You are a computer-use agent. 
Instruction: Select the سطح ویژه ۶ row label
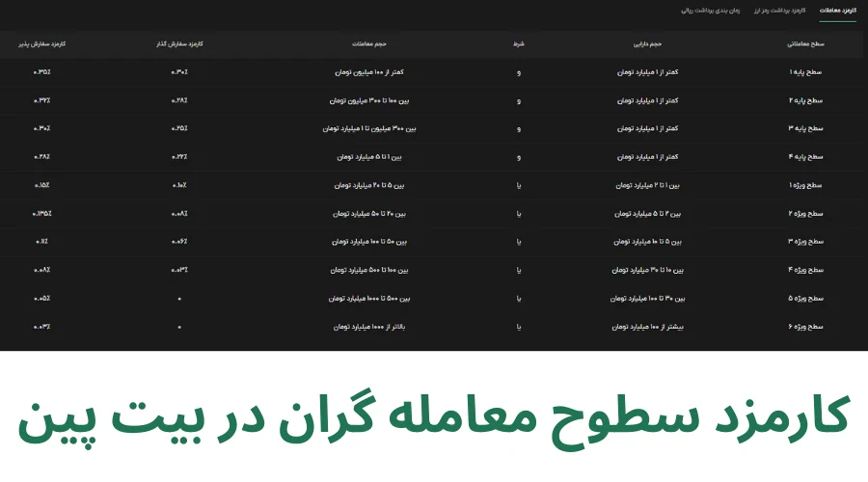coord(805,327)
